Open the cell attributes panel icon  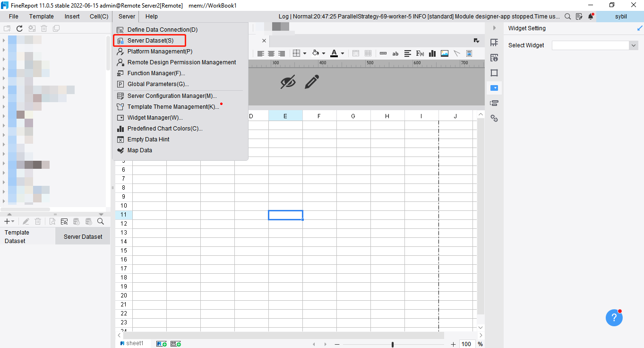click(x=494, y=58)
